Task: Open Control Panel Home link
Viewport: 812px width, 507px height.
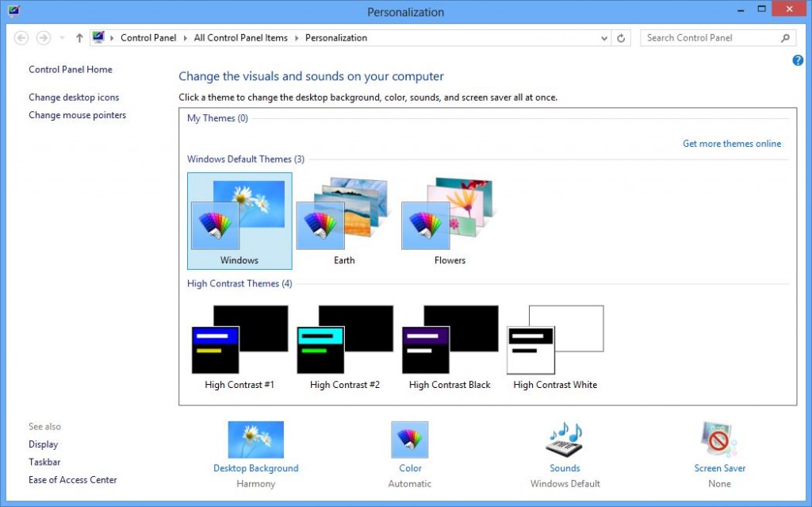Action: pos(71,70)
